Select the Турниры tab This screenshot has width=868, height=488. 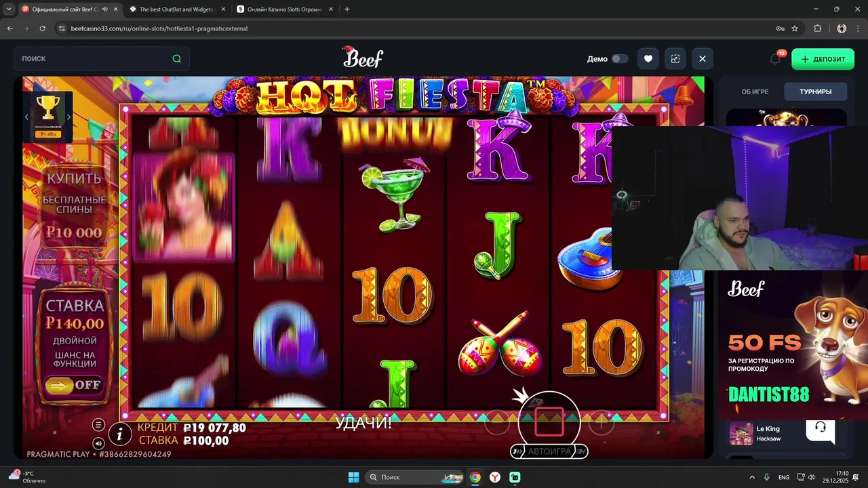pyautogui.click(x=815, y=91)
